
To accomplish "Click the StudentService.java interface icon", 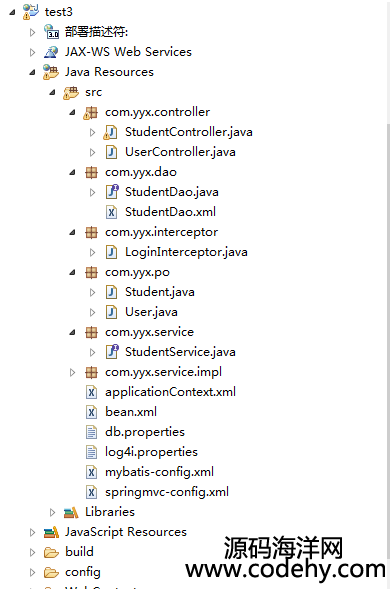I will [112, 352].
